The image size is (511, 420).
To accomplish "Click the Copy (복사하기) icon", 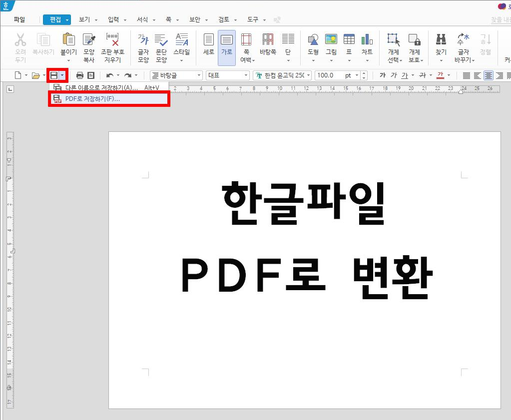I will pos(43,40).
